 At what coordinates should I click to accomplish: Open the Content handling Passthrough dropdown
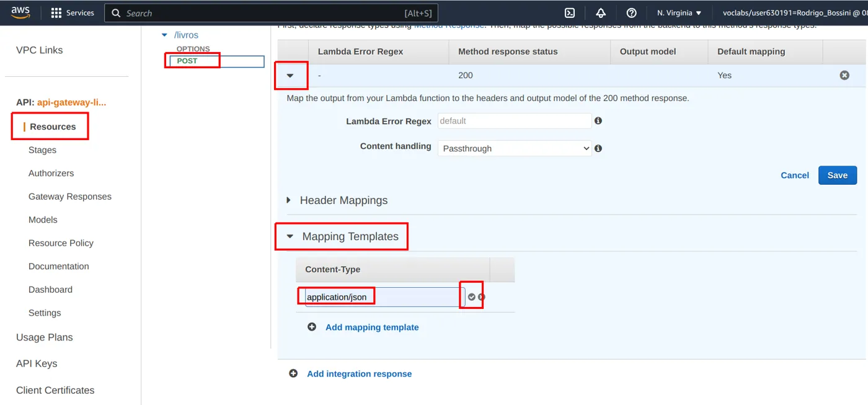pos(515,148)
